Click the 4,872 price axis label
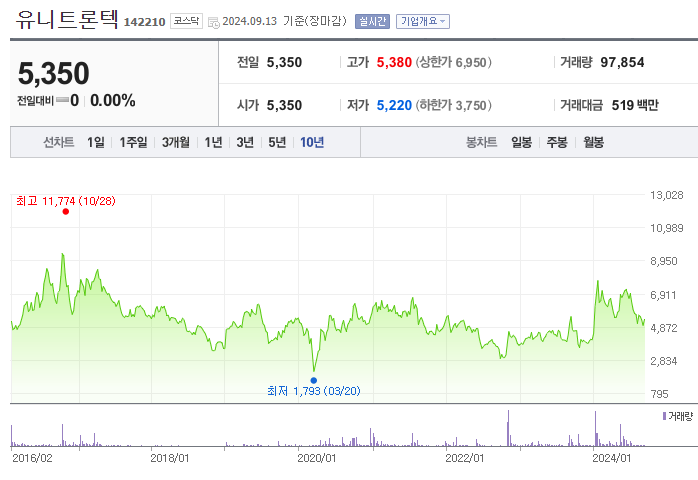 664,328
